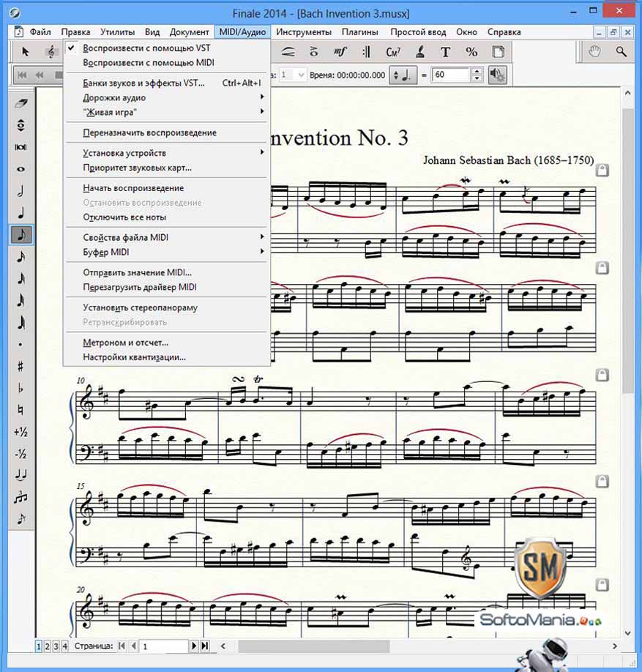
Task: Open the Файл menu
Action: [40, 32]
